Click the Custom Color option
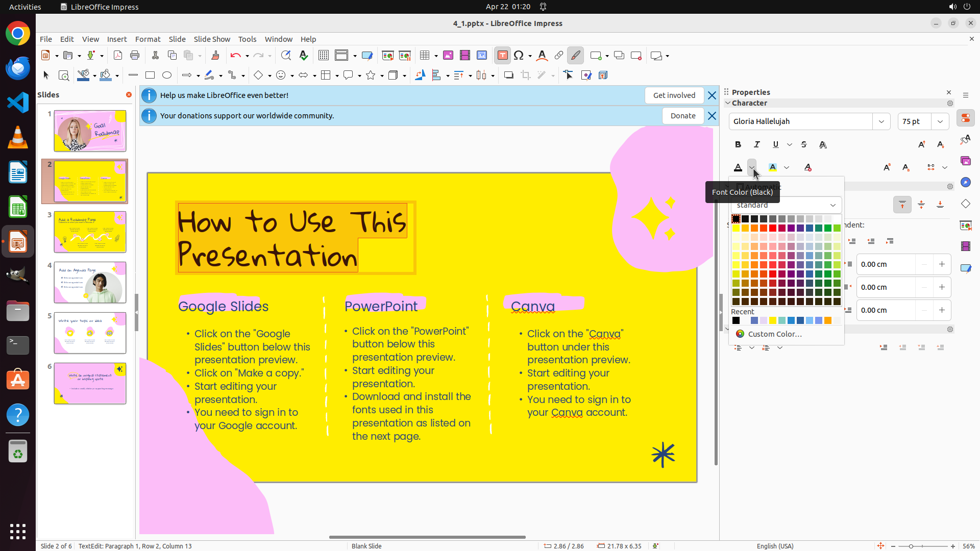 pyautogui.click(x=774, y=334)
